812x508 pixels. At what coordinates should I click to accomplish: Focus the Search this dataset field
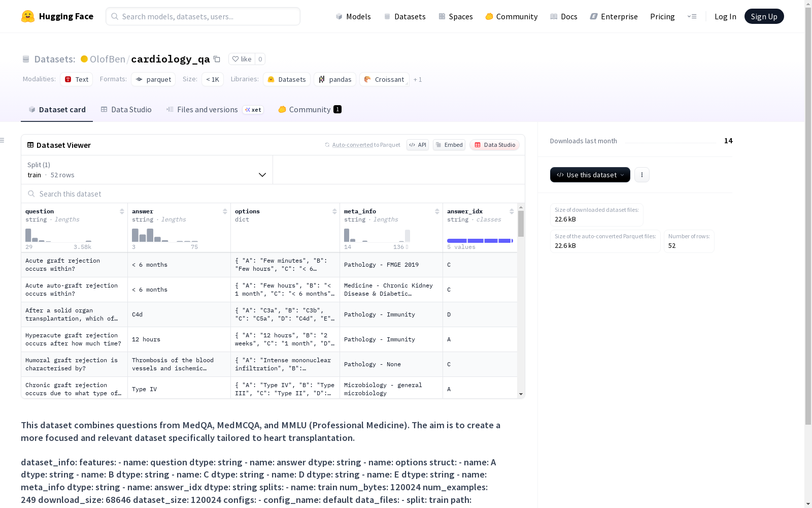pyautogui.click(x=273, y=194)
